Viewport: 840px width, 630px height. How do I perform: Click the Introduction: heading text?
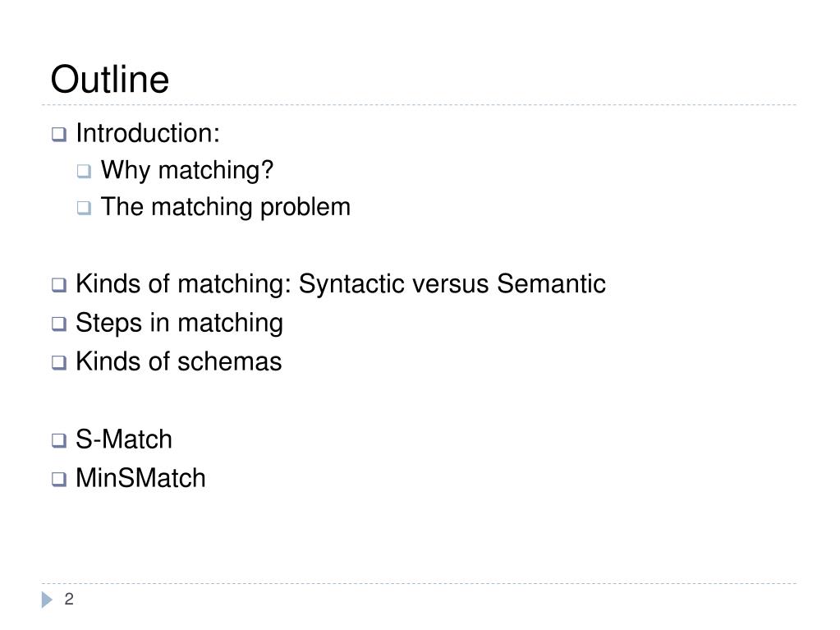148,133
